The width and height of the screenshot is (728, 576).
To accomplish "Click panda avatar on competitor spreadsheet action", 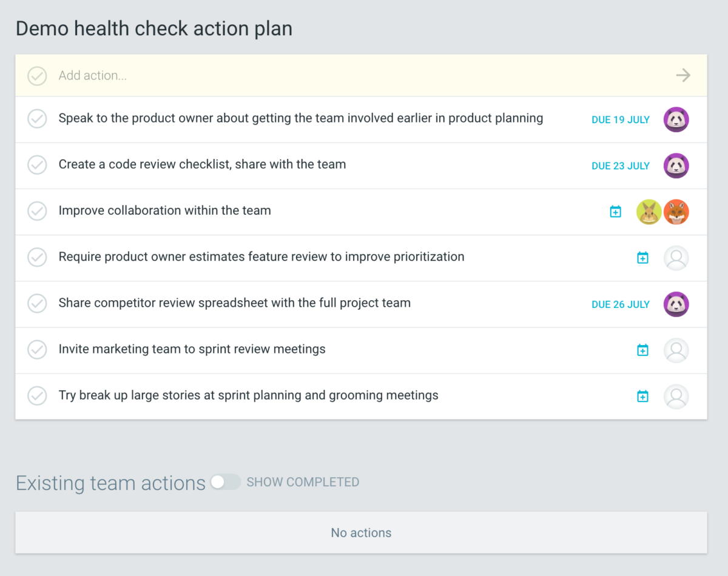I will pos(676,304).
